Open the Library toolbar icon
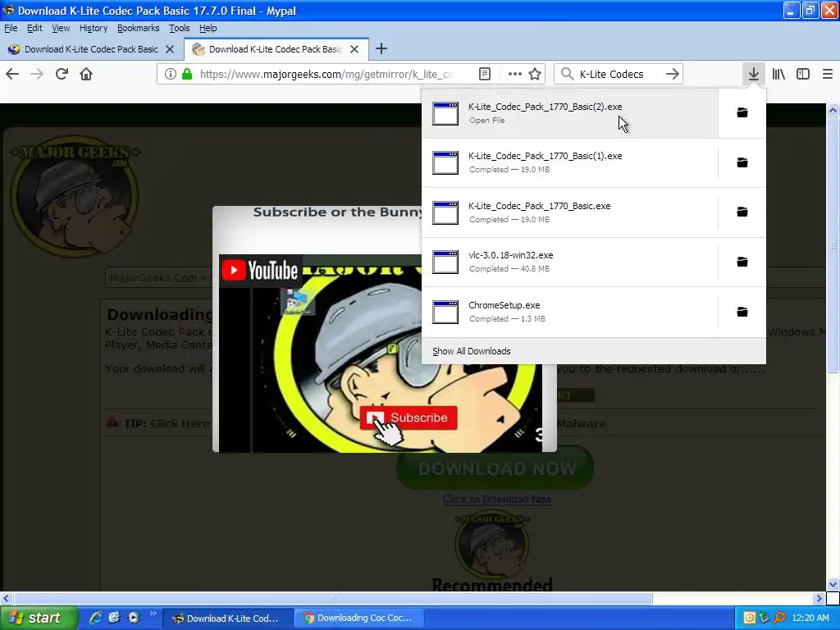 [x=778, y=74]
